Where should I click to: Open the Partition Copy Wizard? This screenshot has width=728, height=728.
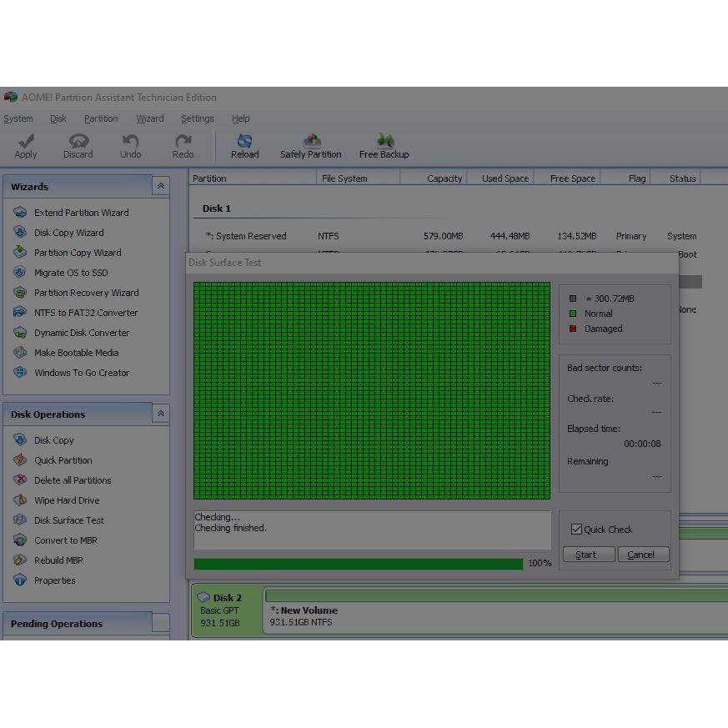coord(68,253)
